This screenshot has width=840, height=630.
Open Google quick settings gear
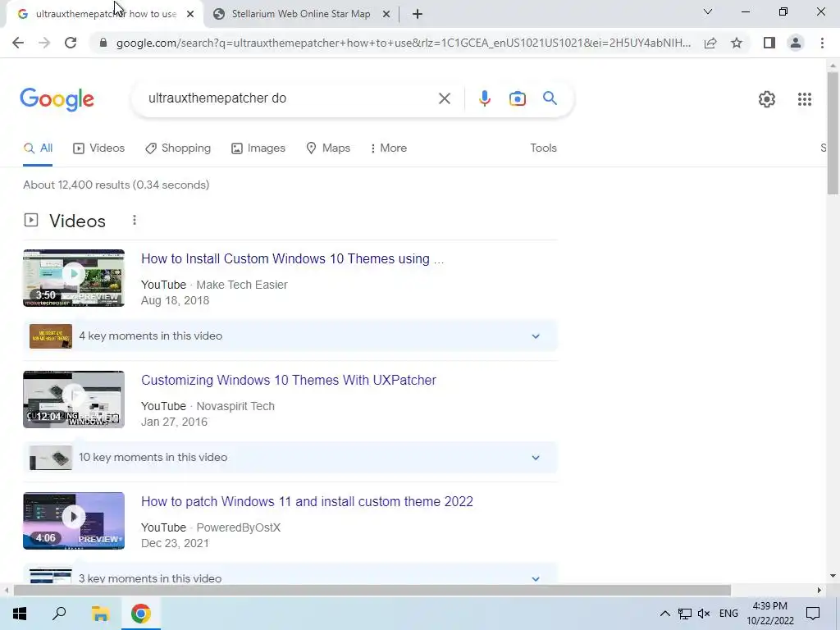coord(767,99)
